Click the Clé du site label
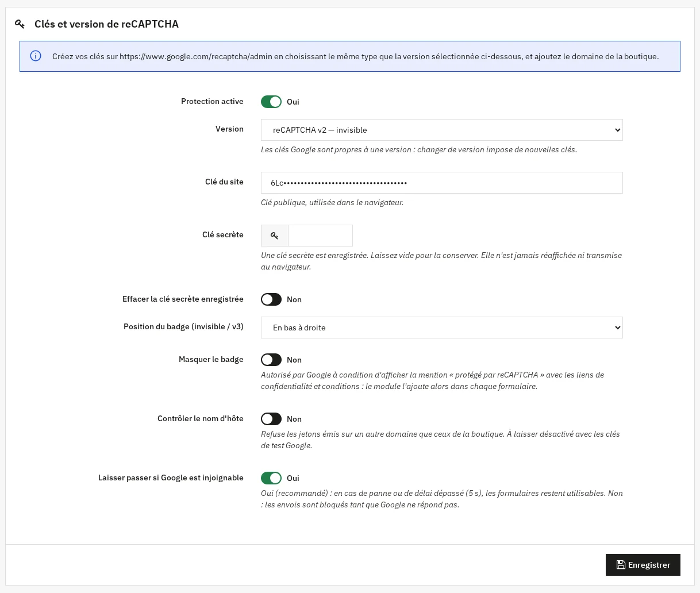Image resolution: width=700 pixels, height=593 pixels. (224, 182)
